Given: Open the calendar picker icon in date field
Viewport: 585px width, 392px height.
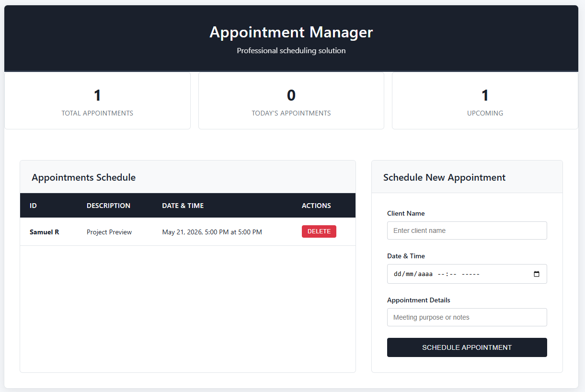Looking at the screenshot, I should point(537,274).
